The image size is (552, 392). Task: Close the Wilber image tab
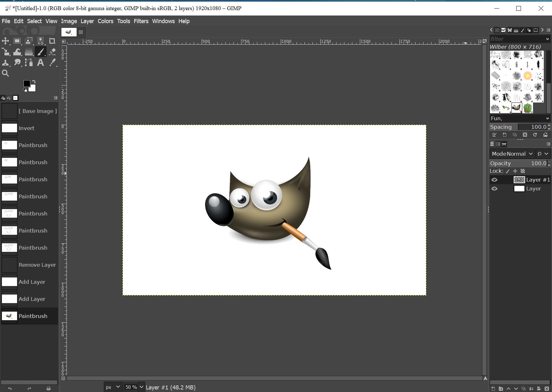81,32
